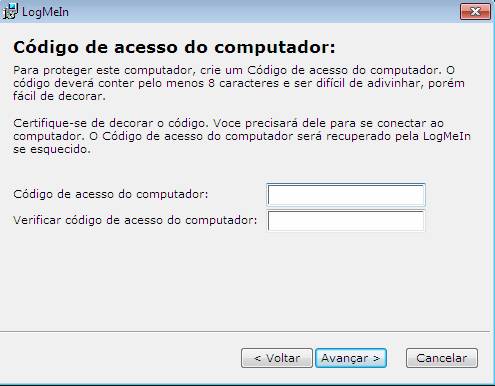495x386 pixels.
Task: Select the Verificar código de acesso field
Action: tap(346, 220)
